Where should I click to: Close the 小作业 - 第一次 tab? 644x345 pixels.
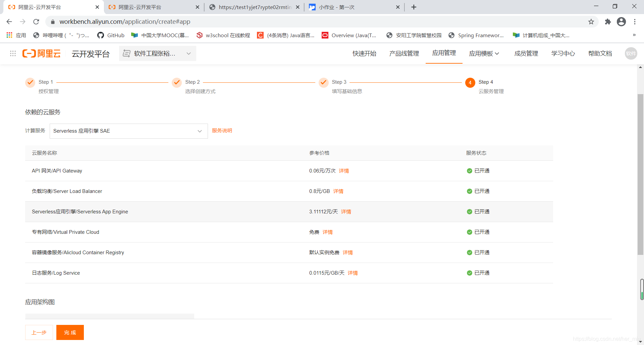(x=398, y=7)
